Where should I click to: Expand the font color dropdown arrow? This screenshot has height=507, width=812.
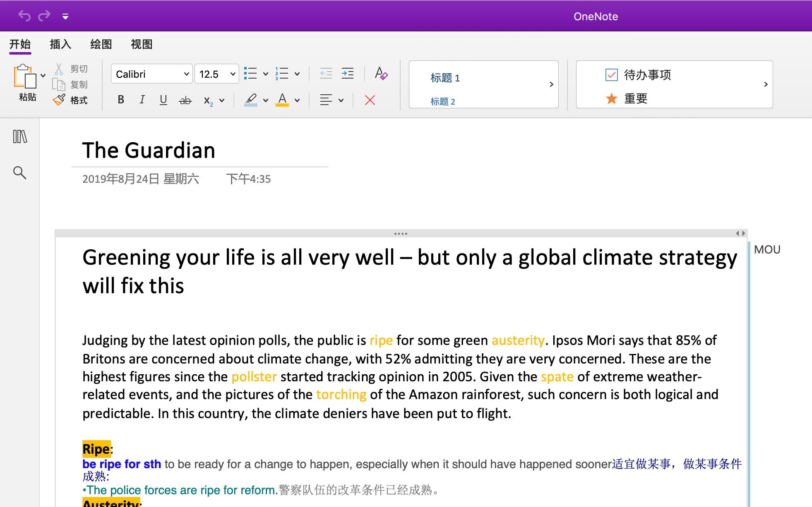click(x=297, y=100)
